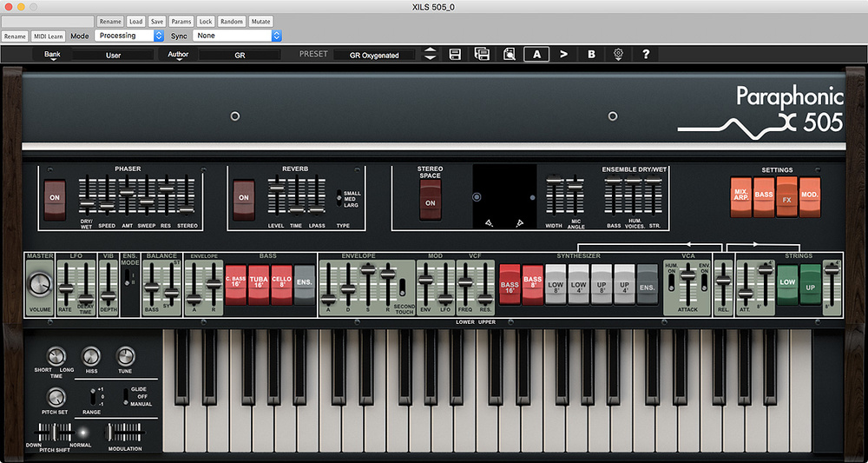Select the strings Up tab
Image resolution: width=868 pixels, height=463 pixels.
(x=811, y=284)
